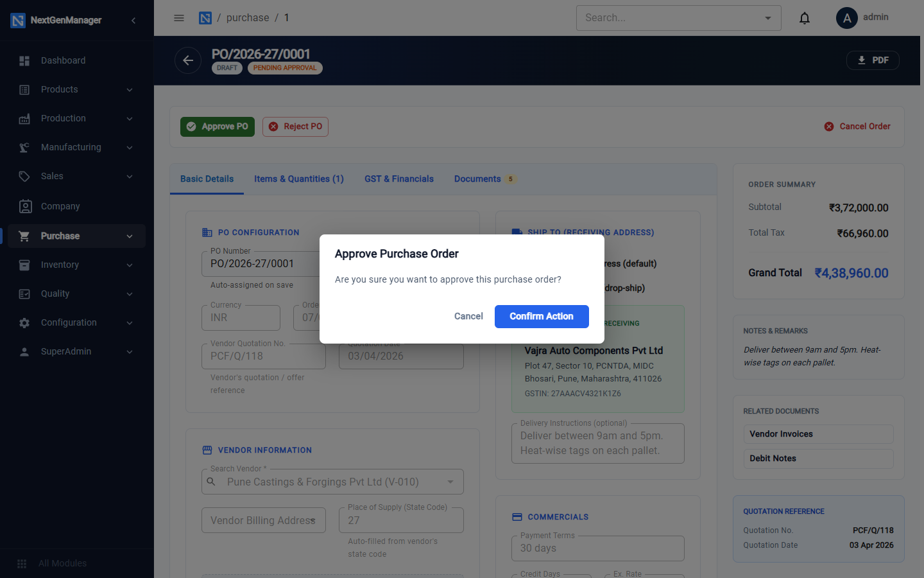This screenshot has height=578, width=924.
Task: Click the Approve PO button
Action: (218, 127)
